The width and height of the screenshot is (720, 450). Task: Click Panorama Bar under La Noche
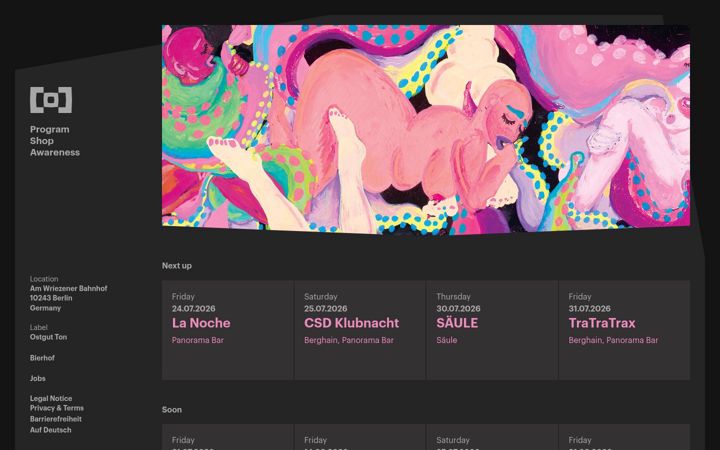point(197,340)
